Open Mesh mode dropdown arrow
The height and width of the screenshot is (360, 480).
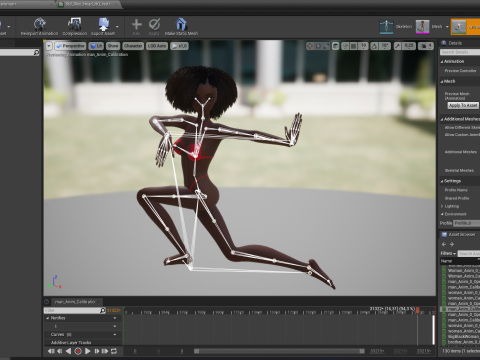tap(447, 27)
